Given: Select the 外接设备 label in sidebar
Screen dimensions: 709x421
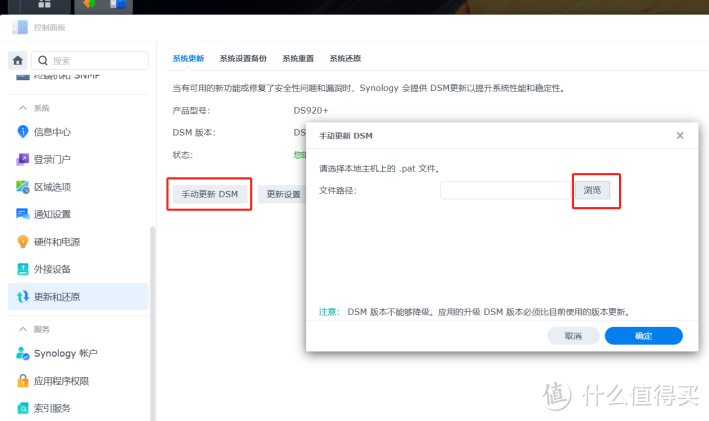Looking at the screenshot, I should pyautogui.click(x=52, y=270).
